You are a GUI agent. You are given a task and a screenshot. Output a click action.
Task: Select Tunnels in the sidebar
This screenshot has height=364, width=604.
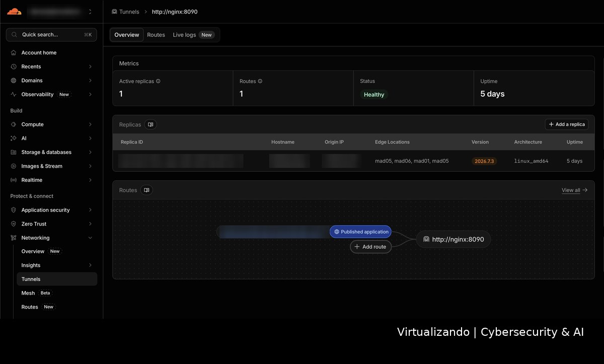[57, 279]
